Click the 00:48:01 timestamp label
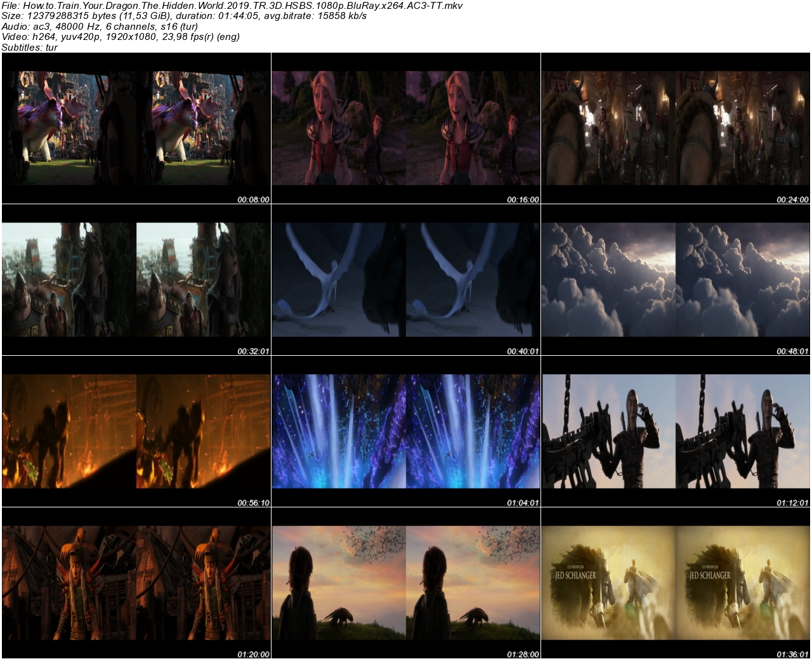This screenshot has height=659, width=812. click(793, 351)
